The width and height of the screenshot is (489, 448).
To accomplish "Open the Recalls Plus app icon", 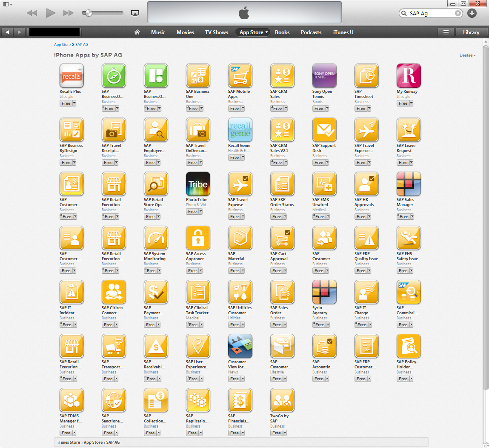I will [x=71, y=75].
